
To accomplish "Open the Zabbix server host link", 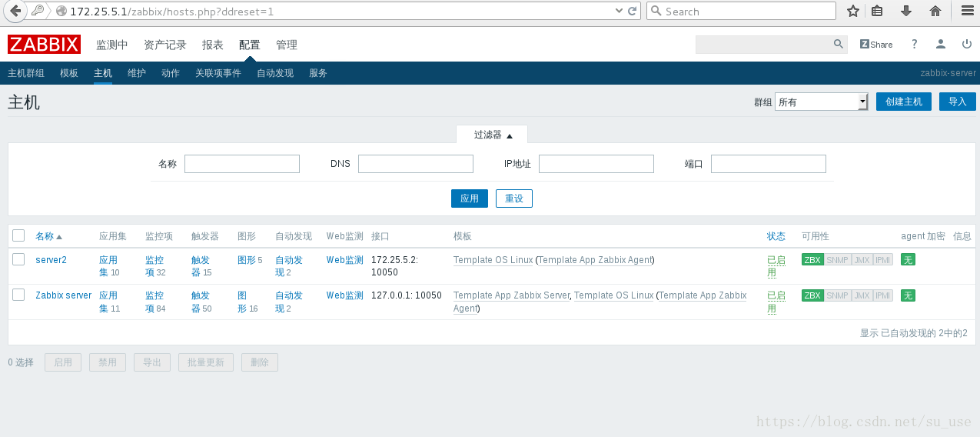I will (x=64, y=295).
